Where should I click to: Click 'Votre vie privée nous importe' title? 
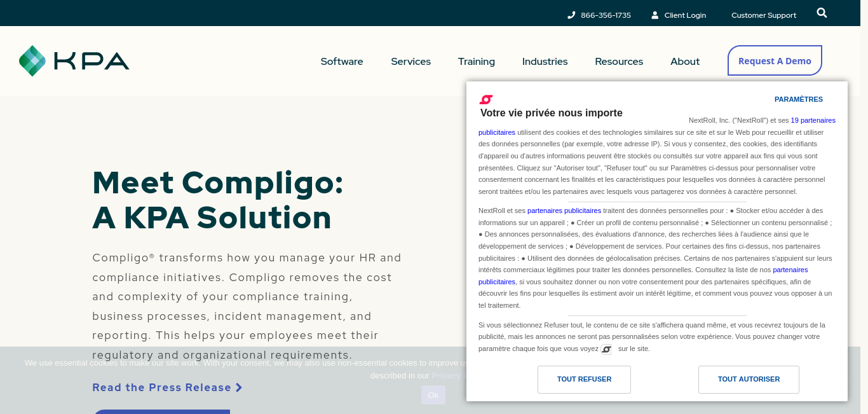552,113
